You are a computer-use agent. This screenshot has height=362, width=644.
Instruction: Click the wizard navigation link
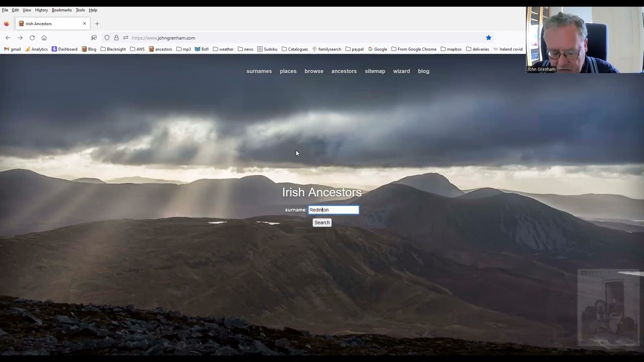pyautogui.click(x=401, y=71)
